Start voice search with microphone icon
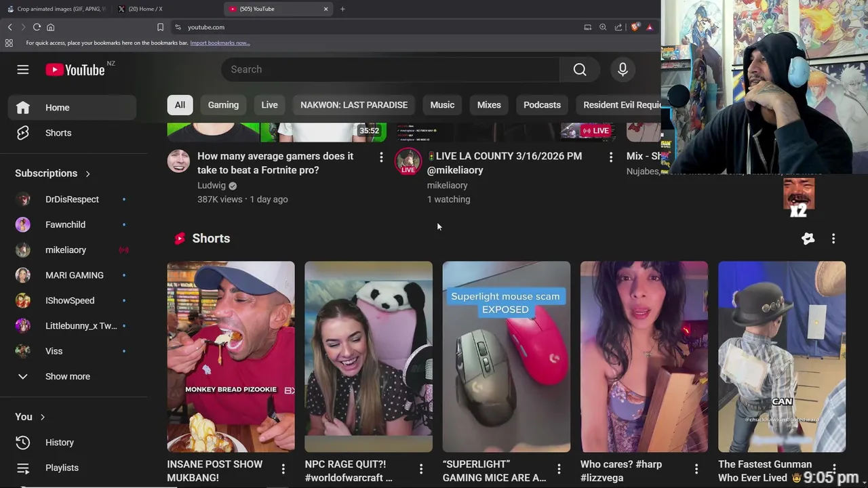Image resolution: width=868 pixels, height=488 pixels. [623, 69]
